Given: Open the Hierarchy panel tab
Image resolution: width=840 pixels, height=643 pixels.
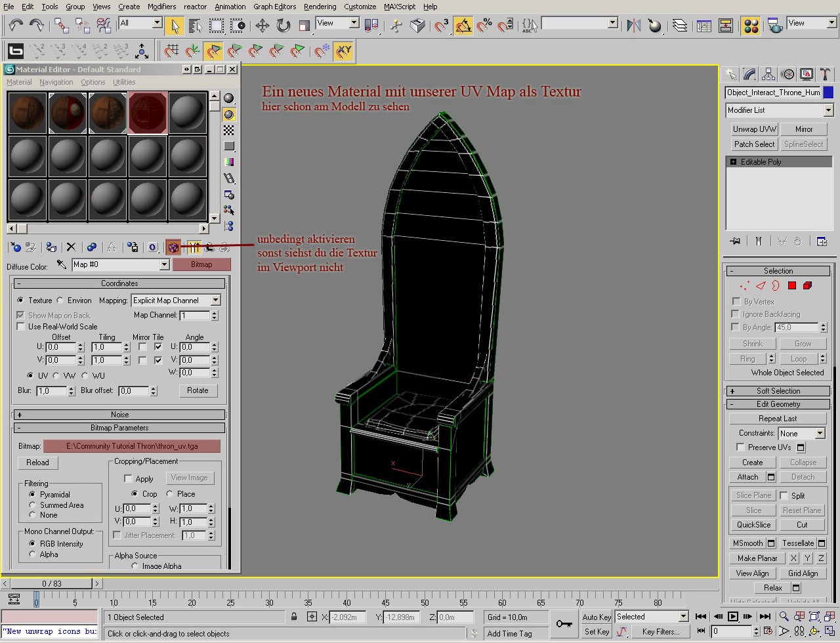Looking at the screenshot, I should [x=768, y=74].
